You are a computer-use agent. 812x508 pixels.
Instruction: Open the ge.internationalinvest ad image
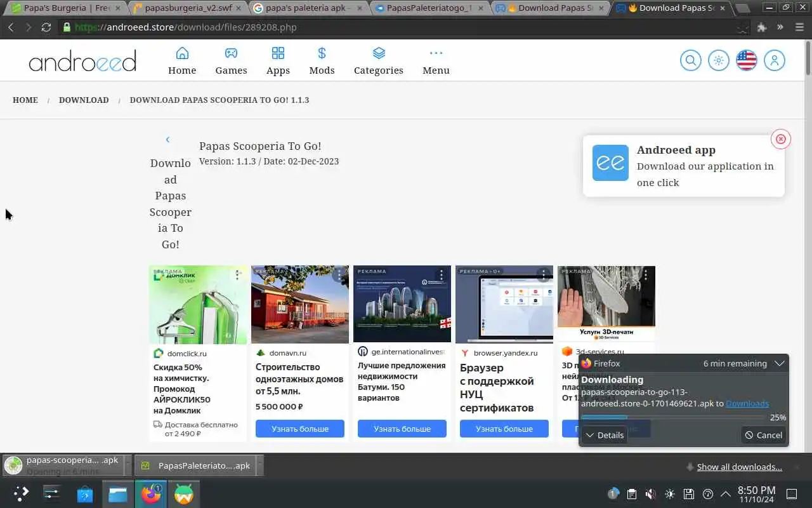(x=402, y=305)
